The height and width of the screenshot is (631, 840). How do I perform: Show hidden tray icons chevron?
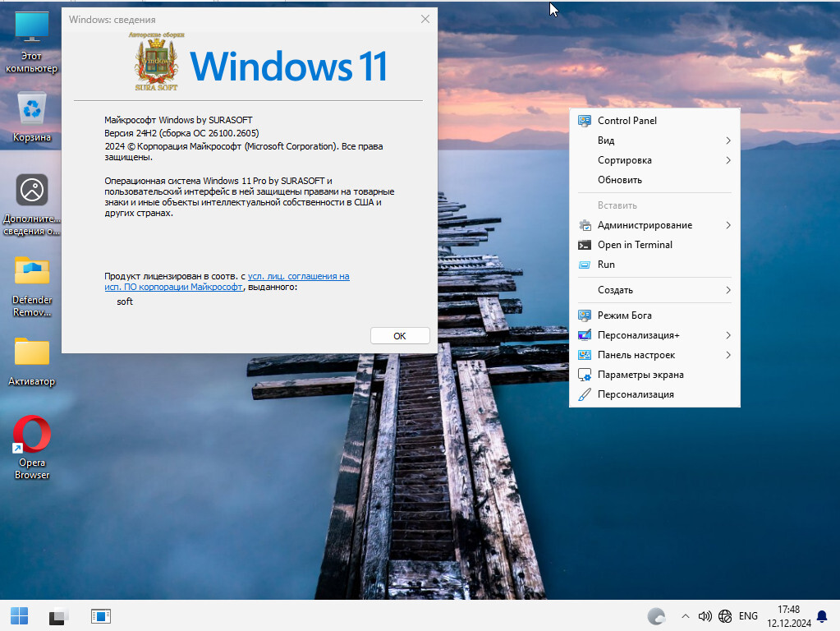(x=685, y=616)
